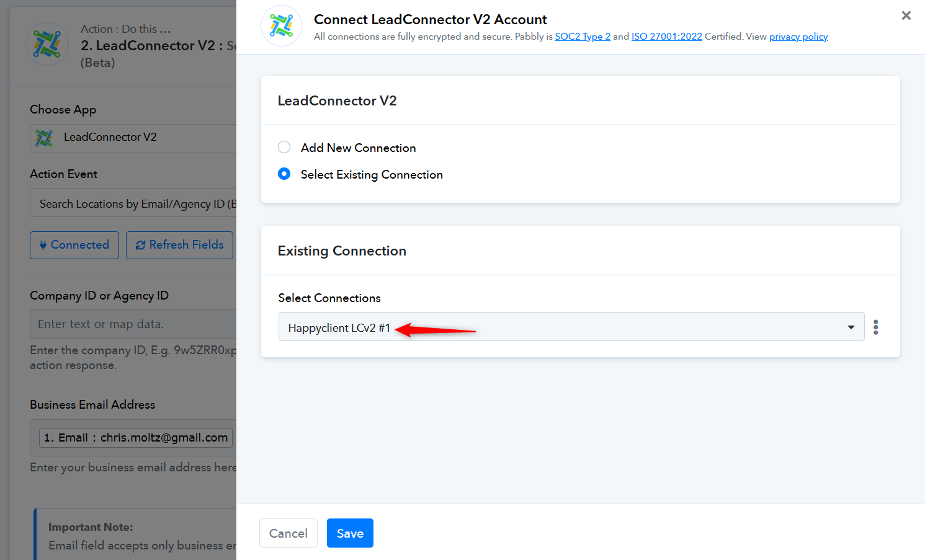Cancel the connection dialog
925x560 pixels.
(x=288, y=533)
